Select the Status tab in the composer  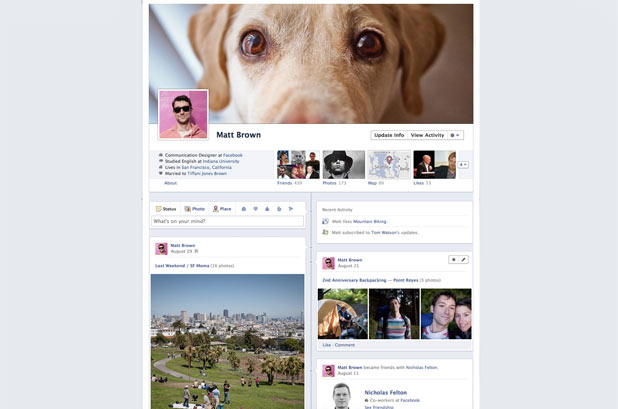165,209
